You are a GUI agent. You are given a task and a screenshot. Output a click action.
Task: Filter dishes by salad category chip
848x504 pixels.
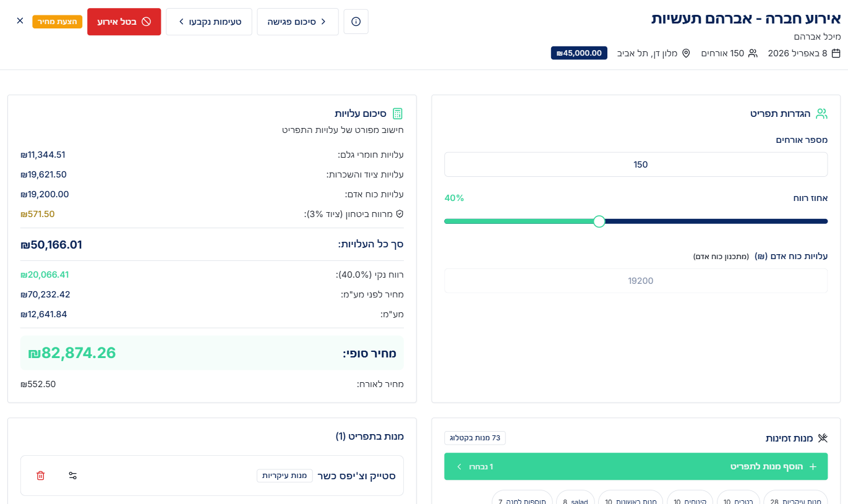tap(575, 500)
